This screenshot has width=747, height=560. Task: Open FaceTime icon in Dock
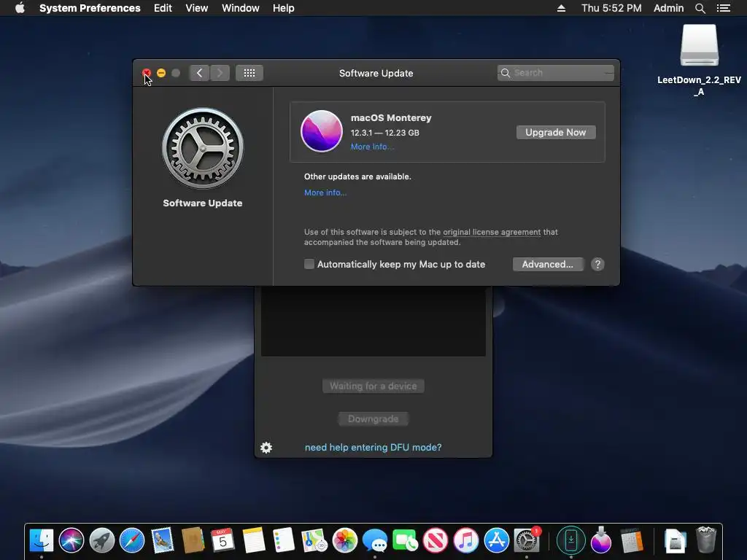click(x=405, y=540)
